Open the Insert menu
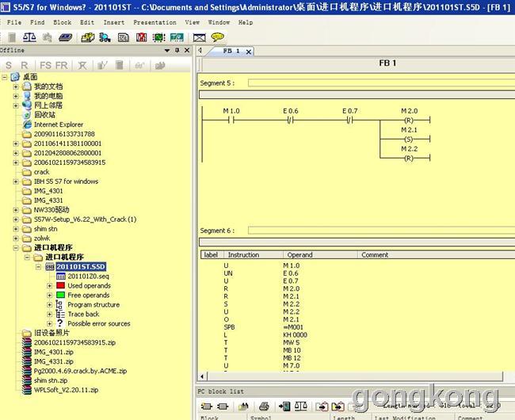This screenshot has height=420, width=515. (x=114, y=22)
